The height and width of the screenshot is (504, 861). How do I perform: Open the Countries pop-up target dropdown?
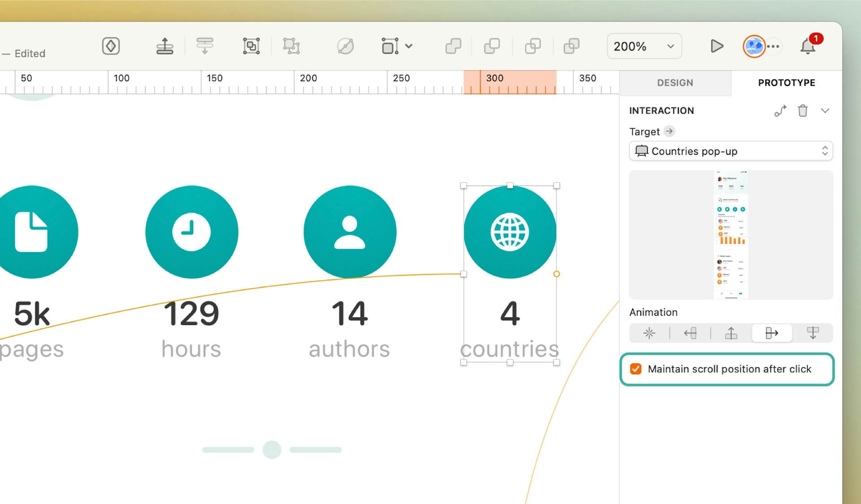(731, 151)
